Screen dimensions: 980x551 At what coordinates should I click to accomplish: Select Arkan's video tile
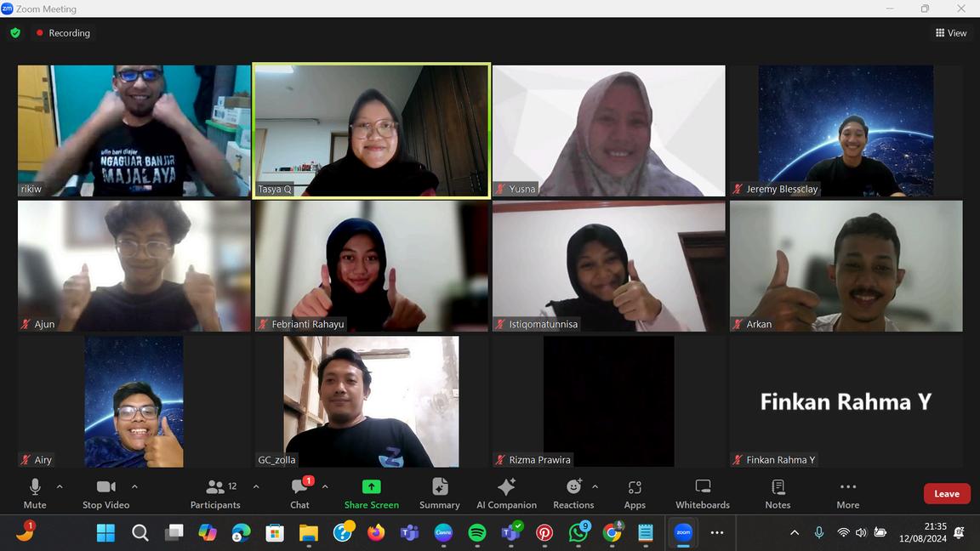pos(846,266)
